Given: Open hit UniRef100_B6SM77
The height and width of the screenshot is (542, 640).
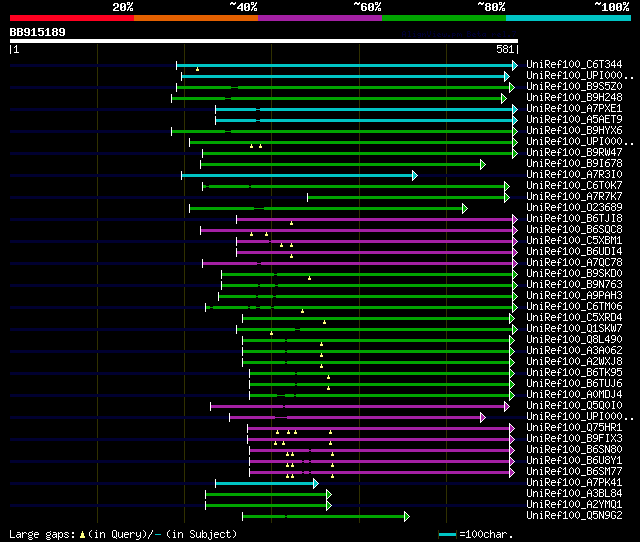Looking at the screenshot, I should [574, 472].
